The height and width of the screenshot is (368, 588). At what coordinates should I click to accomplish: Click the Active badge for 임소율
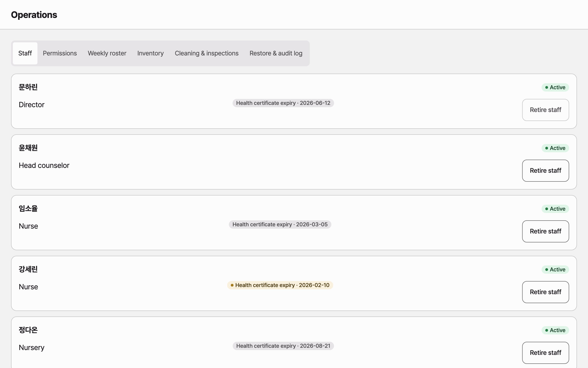tap(555, 209)
